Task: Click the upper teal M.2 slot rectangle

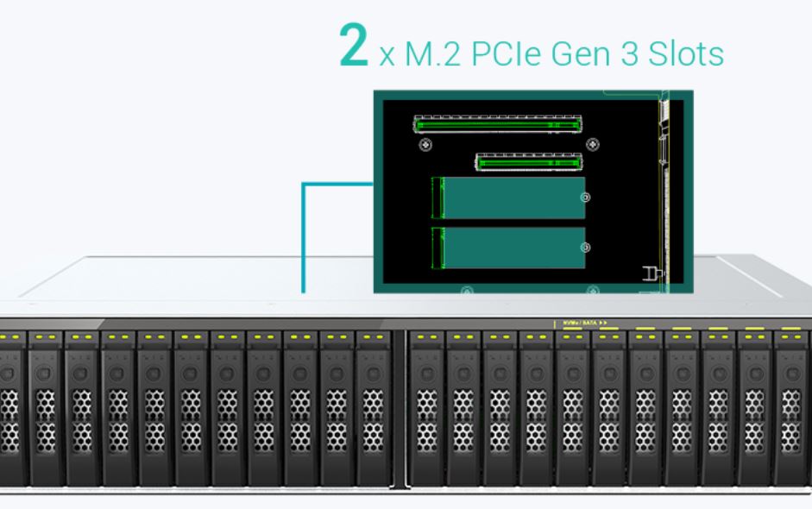Action: 513,198
